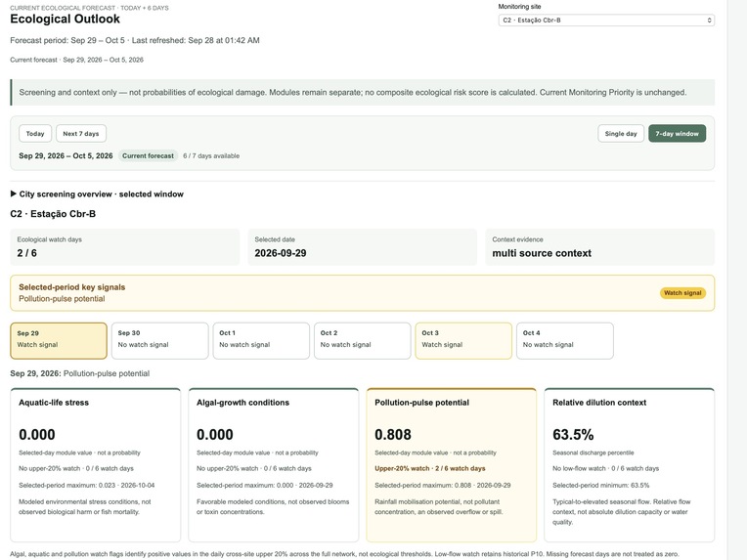Viewport: 747px width, 560px height.
Task: Click the 63.5% seasonal discharge value
Action: click(x=573, y=434)
